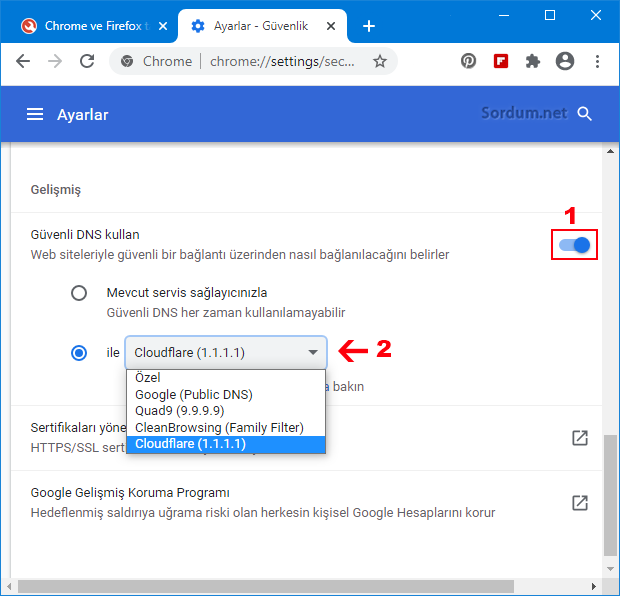Click the horizontal scrollbar thumb
The width and height of the screenshot is (620, 596).
[x=266, y=586]
